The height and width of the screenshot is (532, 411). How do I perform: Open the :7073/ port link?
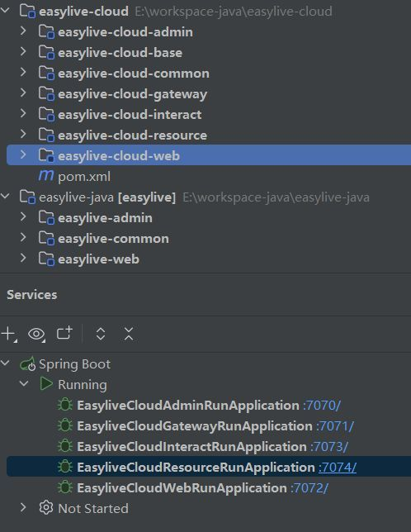(x=329, y=446)
